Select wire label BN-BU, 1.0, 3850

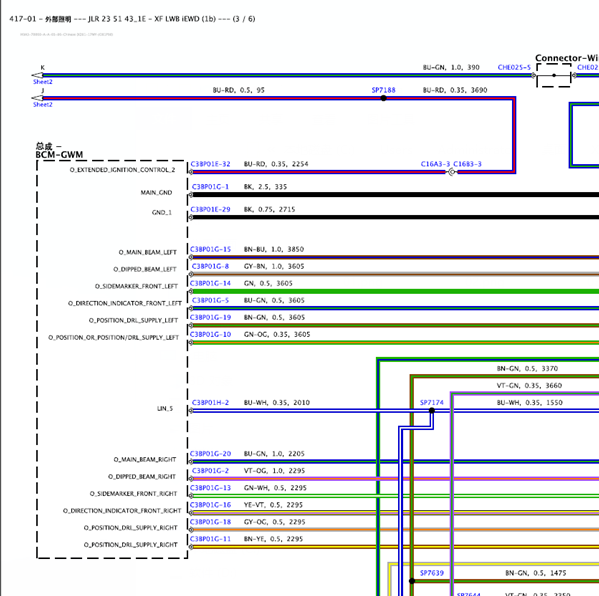(274, 249)
